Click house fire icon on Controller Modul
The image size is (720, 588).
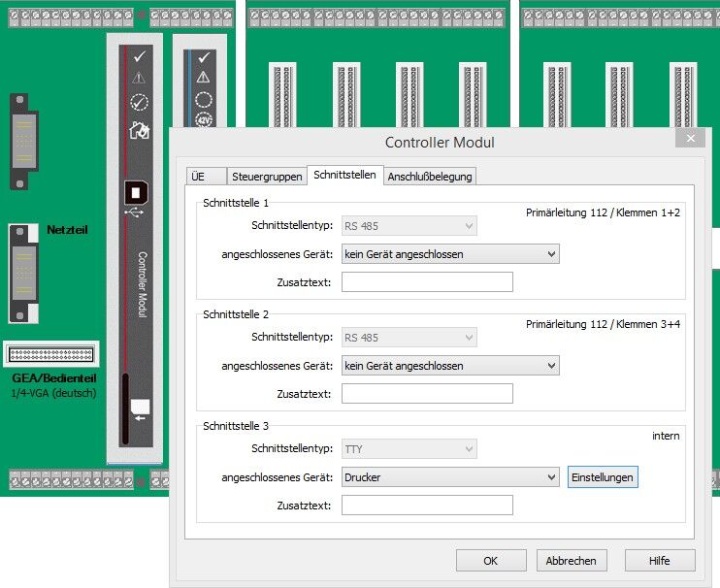click(x=139, y=130)
